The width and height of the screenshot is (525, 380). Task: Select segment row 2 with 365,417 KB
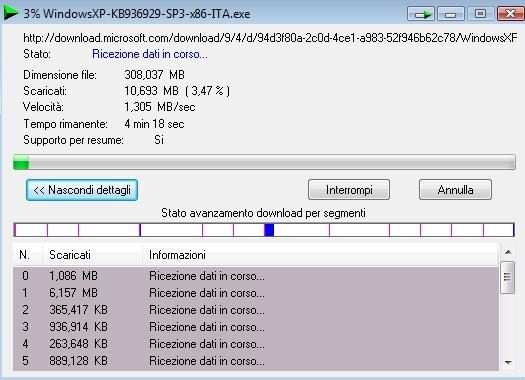(x=256, y=310)
